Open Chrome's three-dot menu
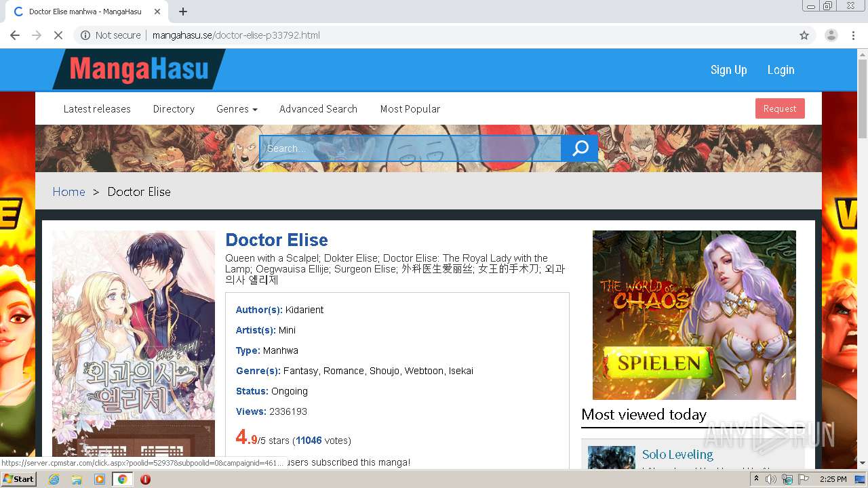The height and width of the screenshot is (488, 868). 853,35
